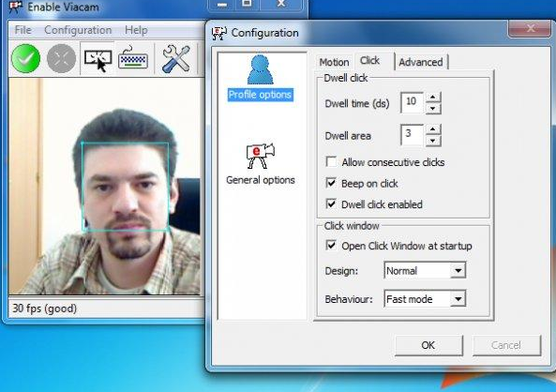Toggle Open Click Window at startup
Screen dimensions: 556x392
(331, 246)
